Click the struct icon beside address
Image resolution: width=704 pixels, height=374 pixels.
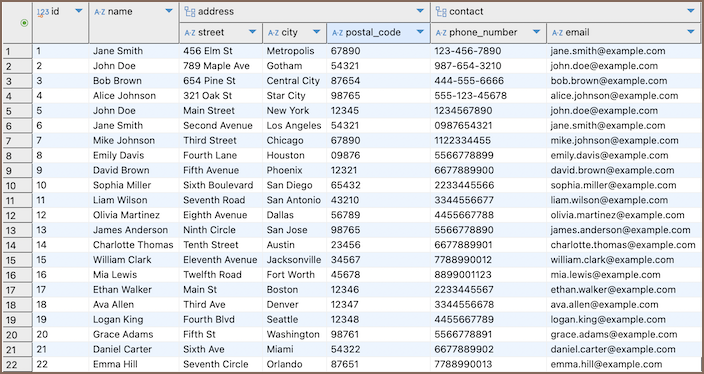coord(189,12)
